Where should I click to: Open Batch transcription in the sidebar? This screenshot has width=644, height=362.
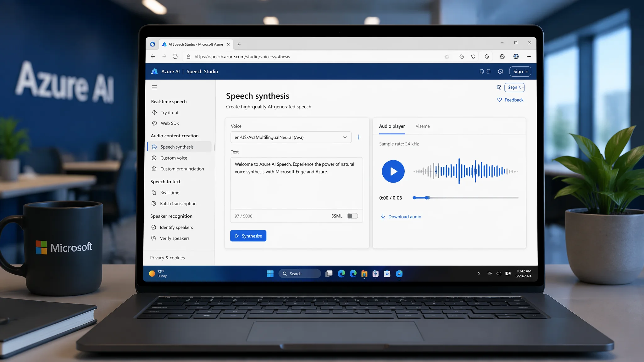tap(178, 203)
